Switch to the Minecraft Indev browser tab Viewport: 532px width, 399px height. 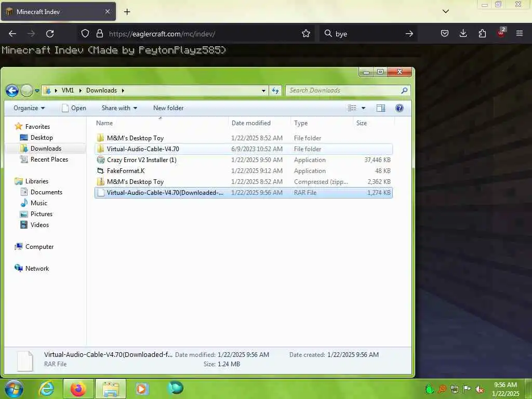(58, 12)
